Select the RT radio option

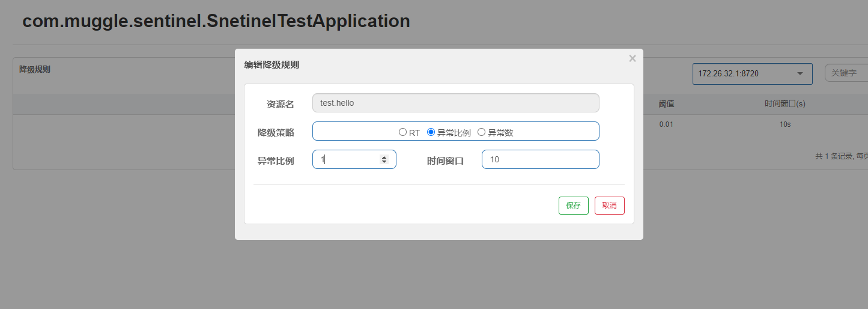point(403,132)
